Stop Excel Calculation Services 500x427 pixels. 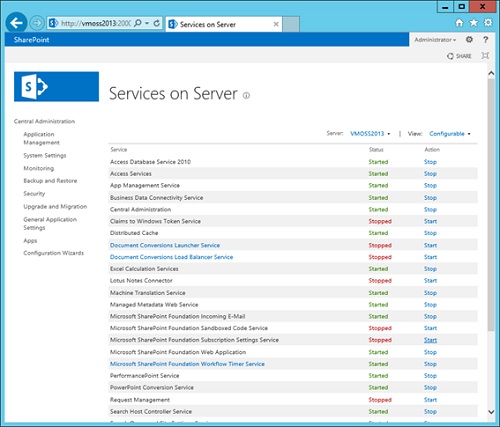click(x=430, y=269)
